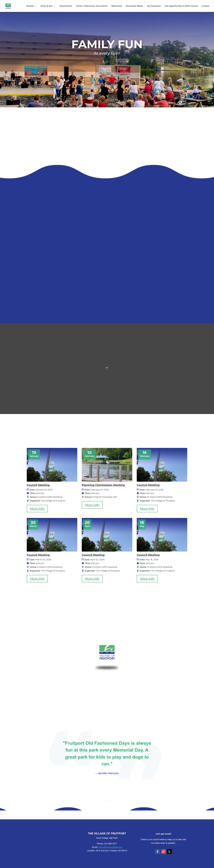
Task: Click the organizer person icon on February 16 event
Action: click(138, 501)
